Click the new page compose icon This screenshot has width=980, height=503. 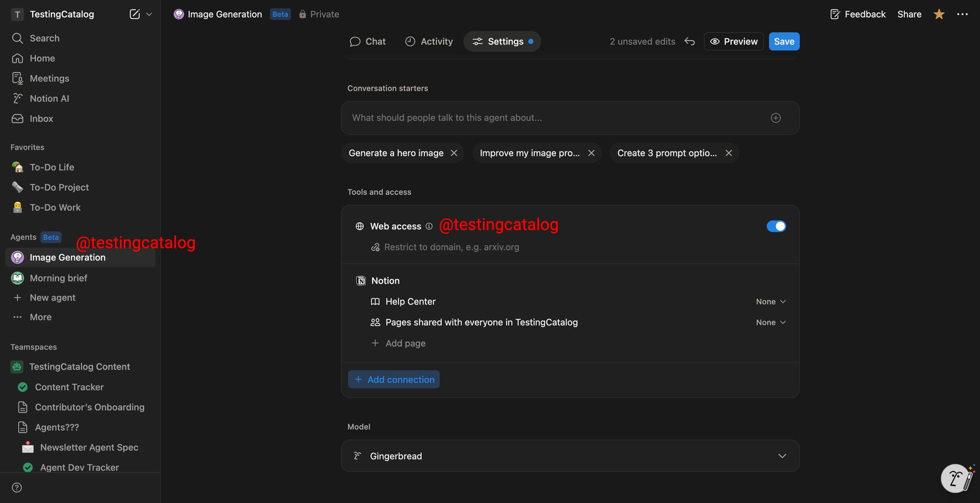(x=134, y=14)
